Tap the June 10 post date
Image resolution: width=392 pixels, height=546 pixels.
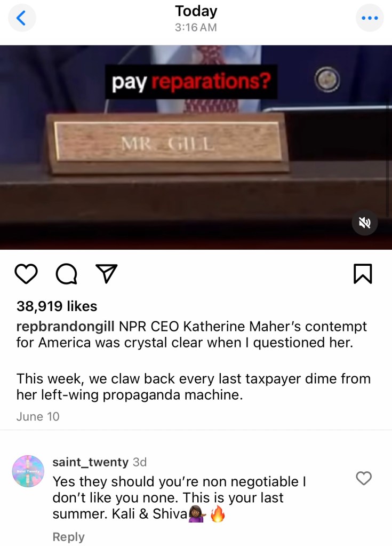coord(38,416)
